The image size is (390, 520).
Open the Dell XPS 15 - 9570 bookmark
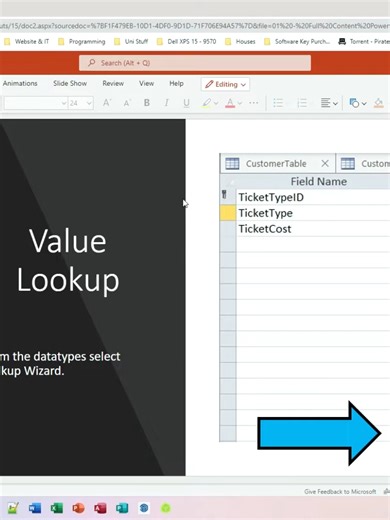187,42
